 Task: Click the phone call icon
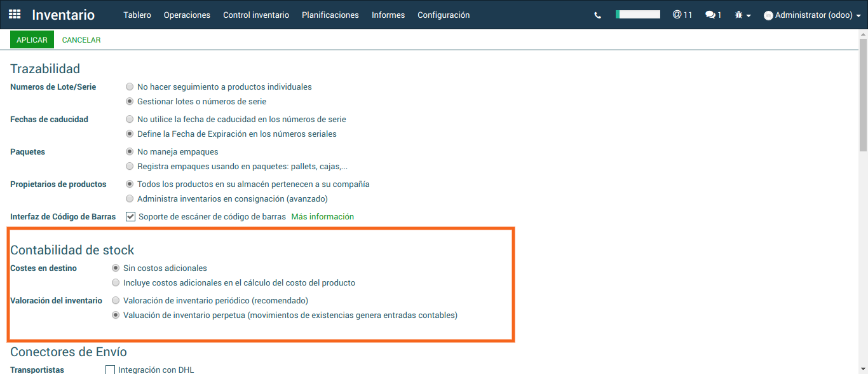click(597, 15)
